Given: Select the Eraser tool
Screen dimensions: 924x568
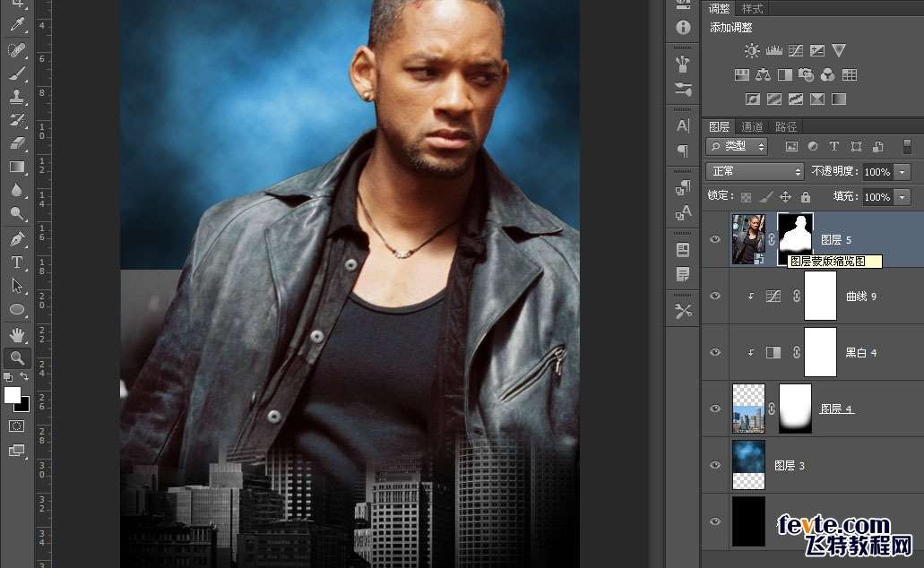Looking at the screenshot, I should (x=17, y=143).
